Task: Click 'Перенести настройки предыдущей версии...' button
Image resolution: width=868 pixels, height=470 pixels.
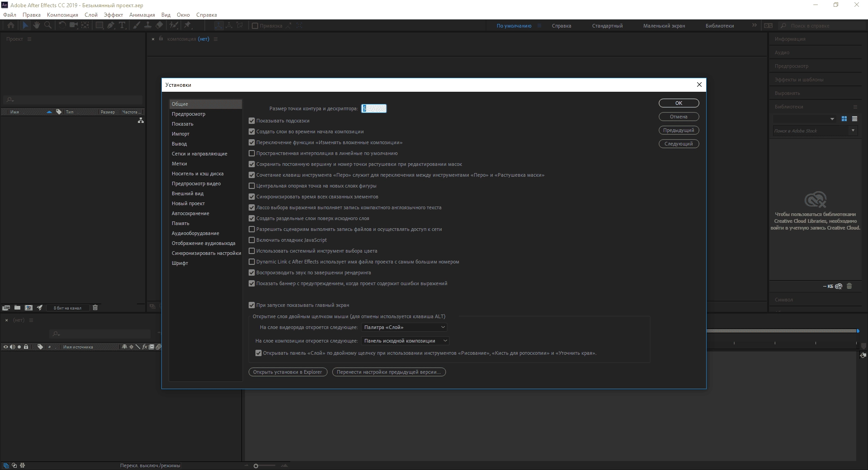Action: [389, 372]
